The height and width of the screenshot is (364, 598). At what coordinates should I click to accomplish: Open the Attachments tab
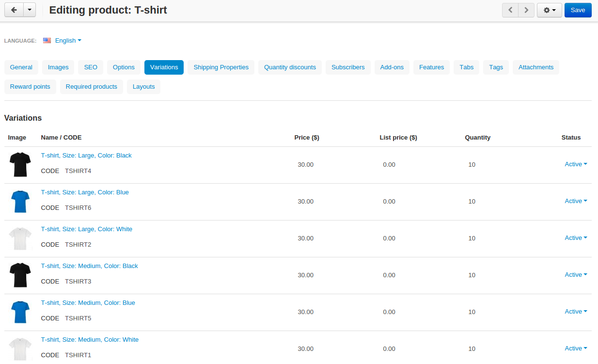pyautogui.click(x=536, y=67)
